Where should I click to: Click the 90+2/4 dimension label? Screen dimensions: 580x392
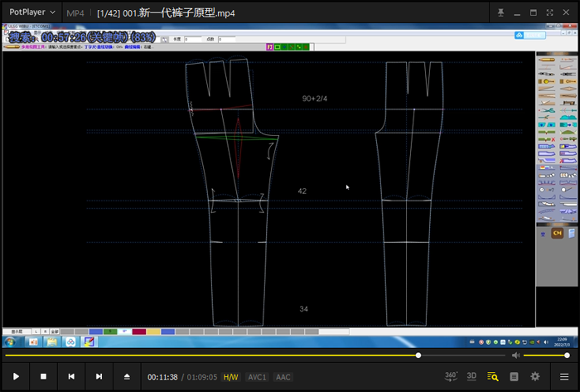(315, 99)
